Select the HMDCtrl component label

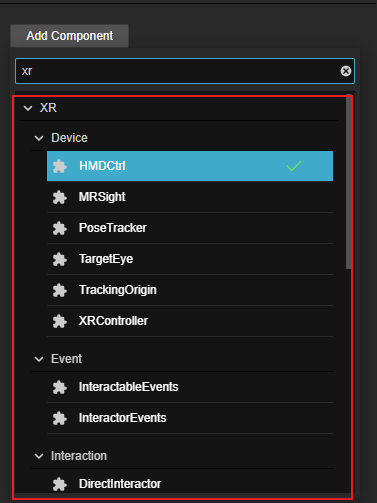pos(102,166)
